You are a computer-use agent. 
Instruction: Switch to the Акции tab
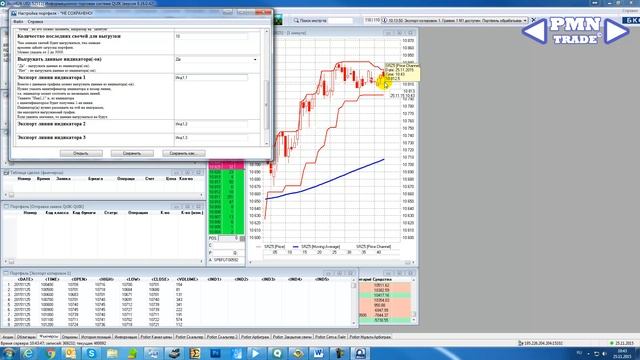tap(8, 337)
